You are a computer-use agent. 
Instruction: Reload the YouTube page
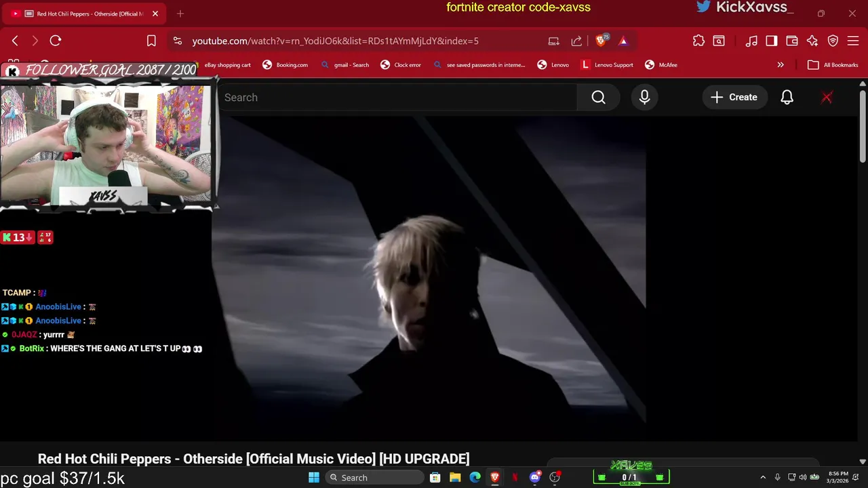[56, 41]
